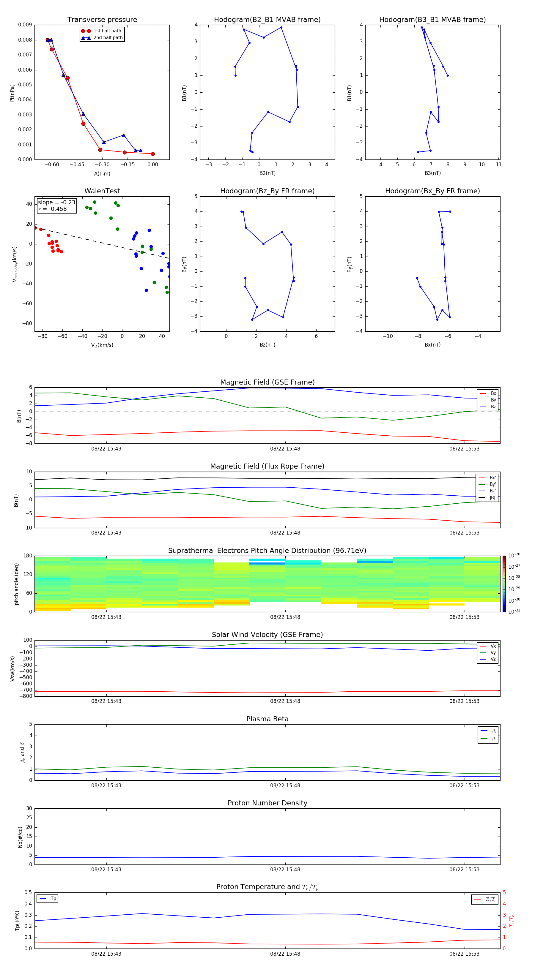Click the 'β_p and β' y-axis label

22,753
